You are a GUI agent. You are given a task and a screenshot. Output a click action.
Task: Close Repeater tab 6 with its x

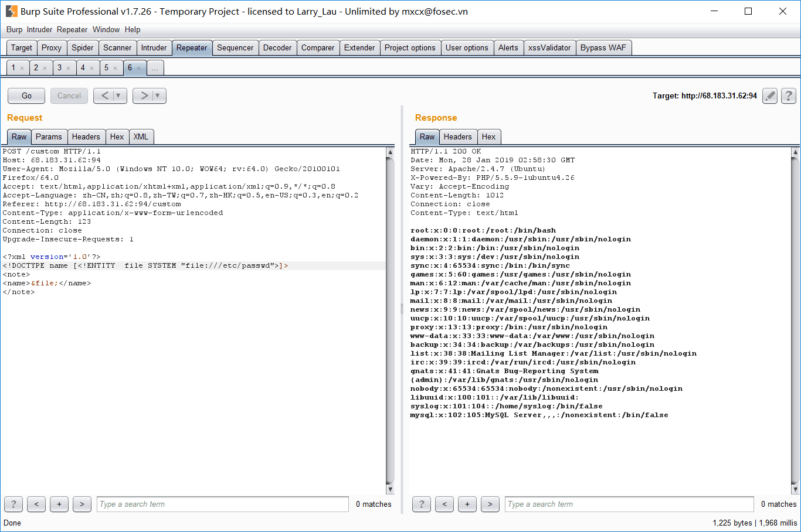click(139, 69)
